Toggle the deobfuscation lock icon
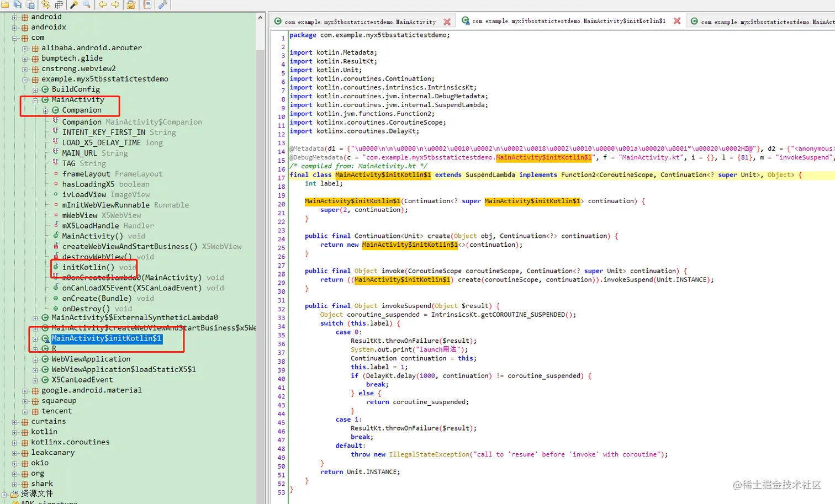The image size is (835, 504). point(131,4)
